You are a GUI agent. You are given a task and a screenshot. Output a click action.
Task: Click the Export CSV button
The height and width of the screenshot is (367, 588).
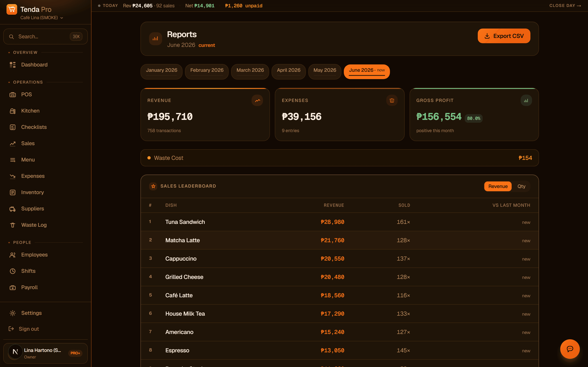pos(504,36)
